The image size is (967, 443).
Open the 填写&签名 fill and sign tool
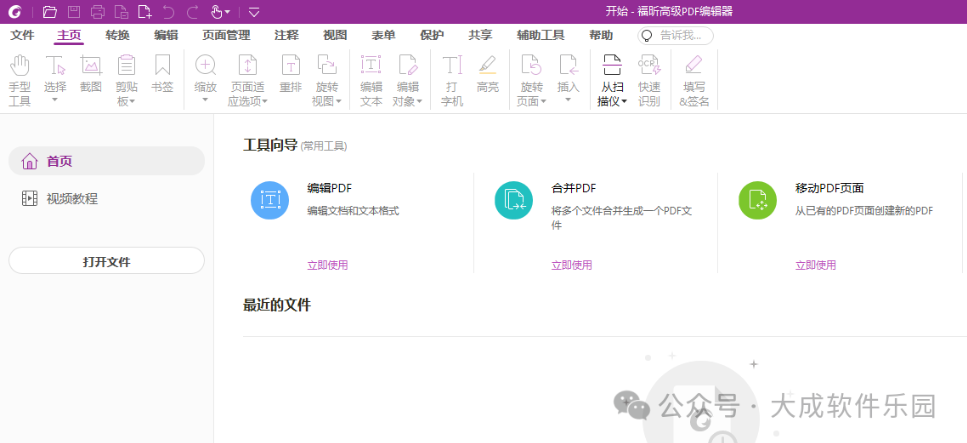click(692, 80)
